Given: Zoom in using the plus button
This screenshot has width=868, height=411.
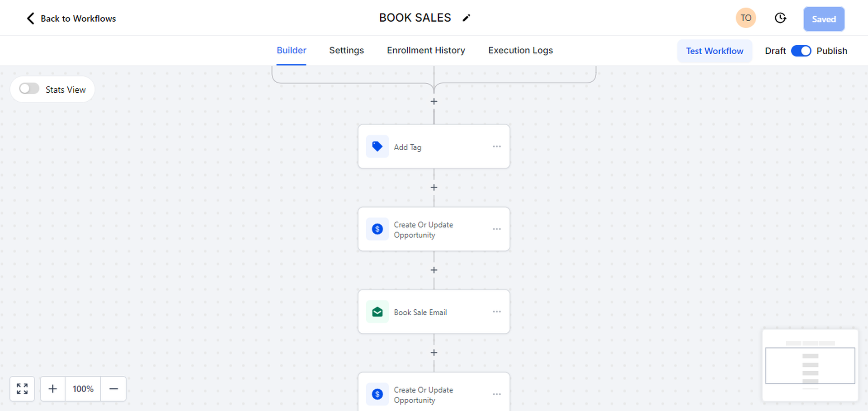Looking at the screenshot, I should tap(53, 389).
